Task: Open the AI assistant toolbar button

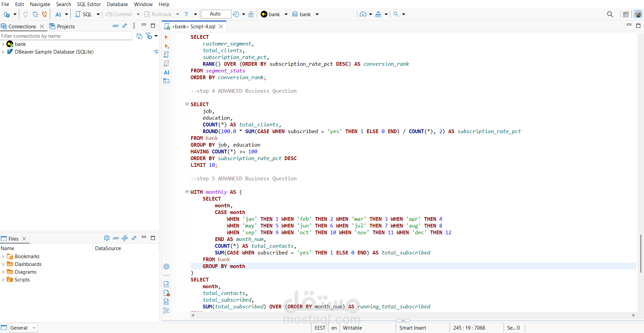Action: tap(58, 14)
